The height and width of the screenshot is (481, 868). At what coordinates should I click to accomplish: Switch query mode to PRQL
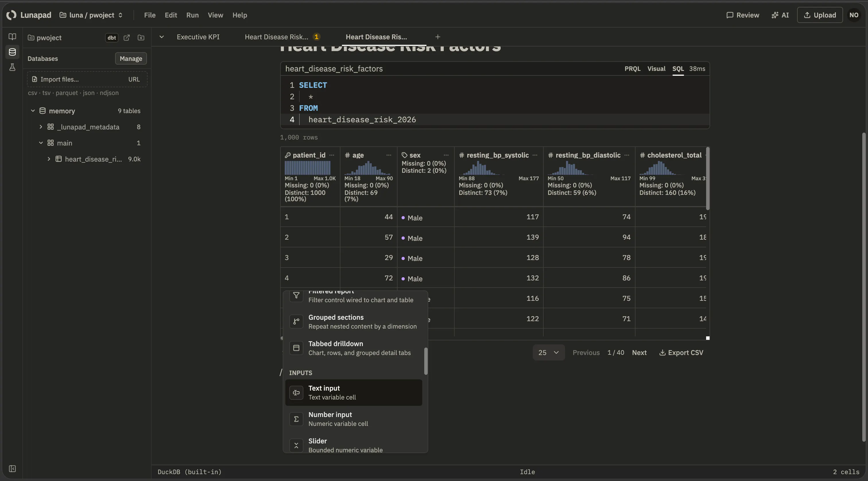(632, 68)
